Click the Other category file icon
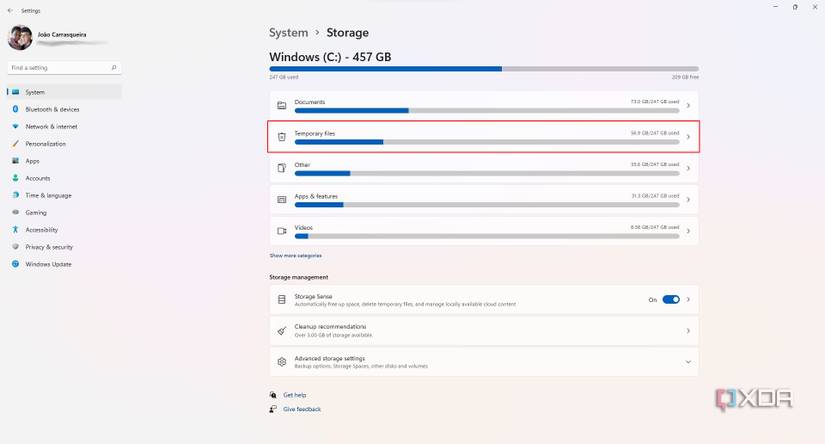This screenshot has height=444, width=825. pos(282,168)
